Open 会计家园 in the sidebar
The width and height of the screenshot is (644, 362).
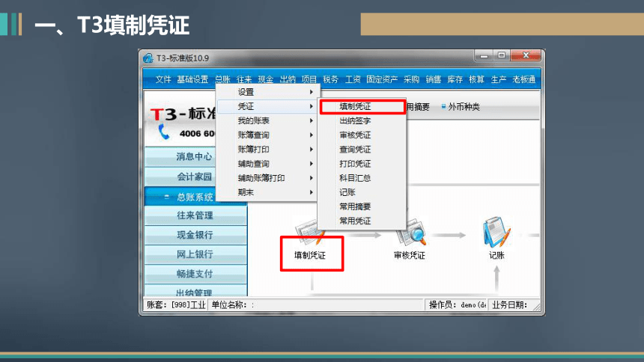point(180,177)
